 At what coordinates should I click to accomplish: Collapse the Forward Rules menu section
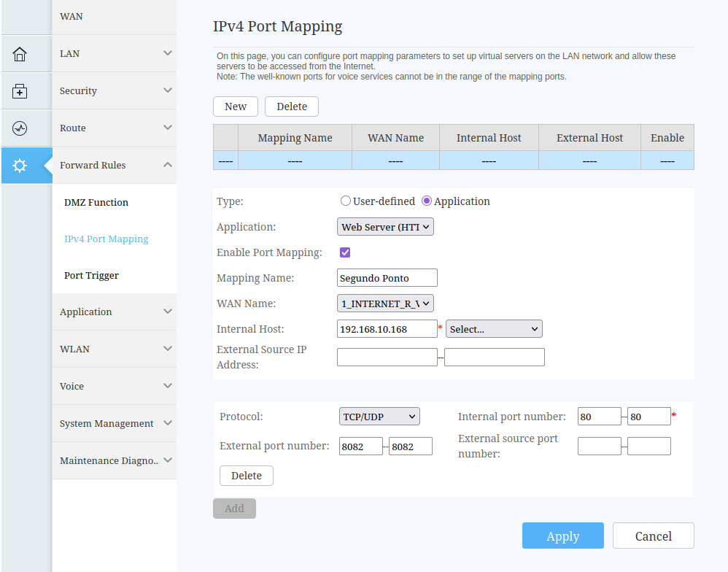(167, 165)
